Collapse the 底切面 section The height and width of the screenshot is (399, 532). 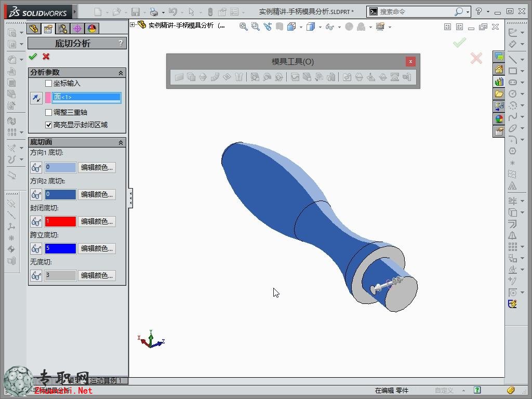point(121,143)
